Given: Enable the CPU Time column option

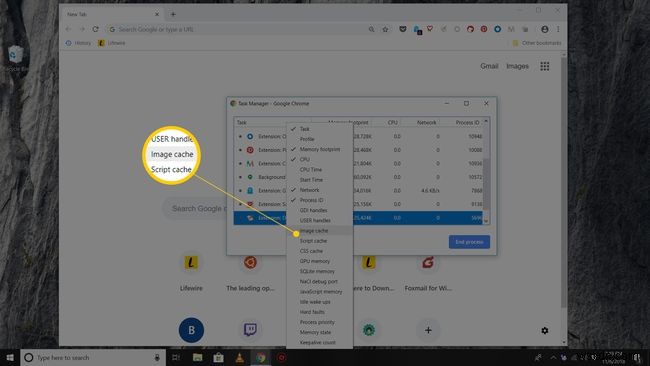Looking at the screenshot, I should click(320, 170).
